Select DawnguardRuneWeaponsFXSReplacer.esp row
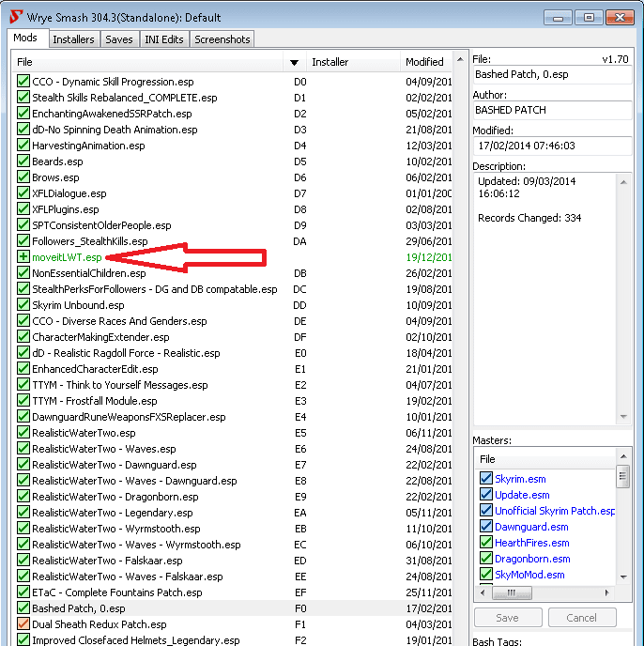This screenshot has width=644, height=646. pos(233,417)
